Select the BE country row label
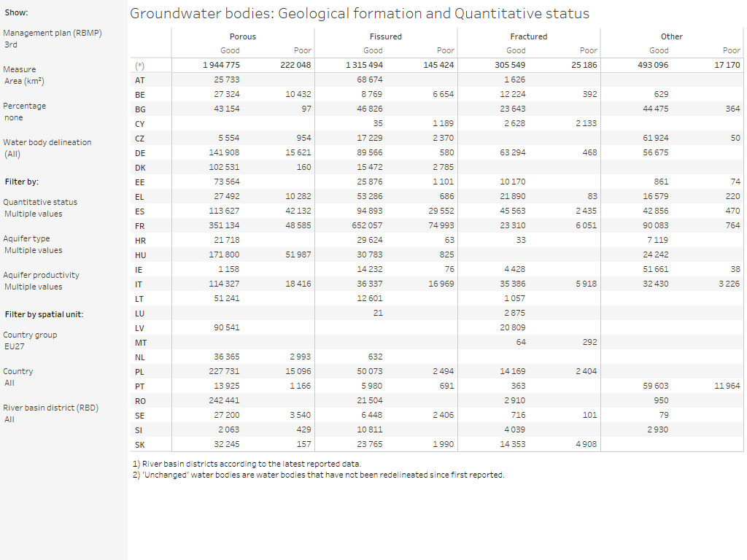The height and width of the screenshot is (560, 747). [x=139, y=95]
